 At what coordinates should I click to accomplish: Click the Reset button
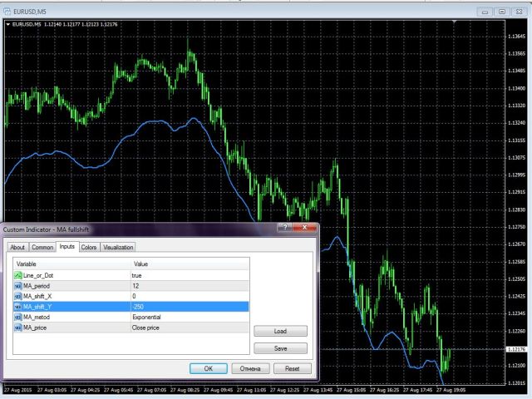(292, 368)
